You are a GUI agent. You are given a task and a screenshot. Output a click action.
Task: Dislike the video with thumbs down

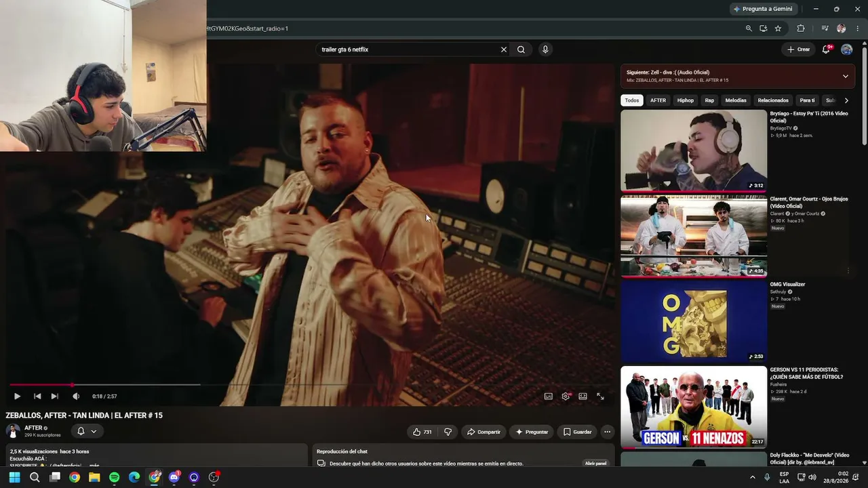coord(448,432)
